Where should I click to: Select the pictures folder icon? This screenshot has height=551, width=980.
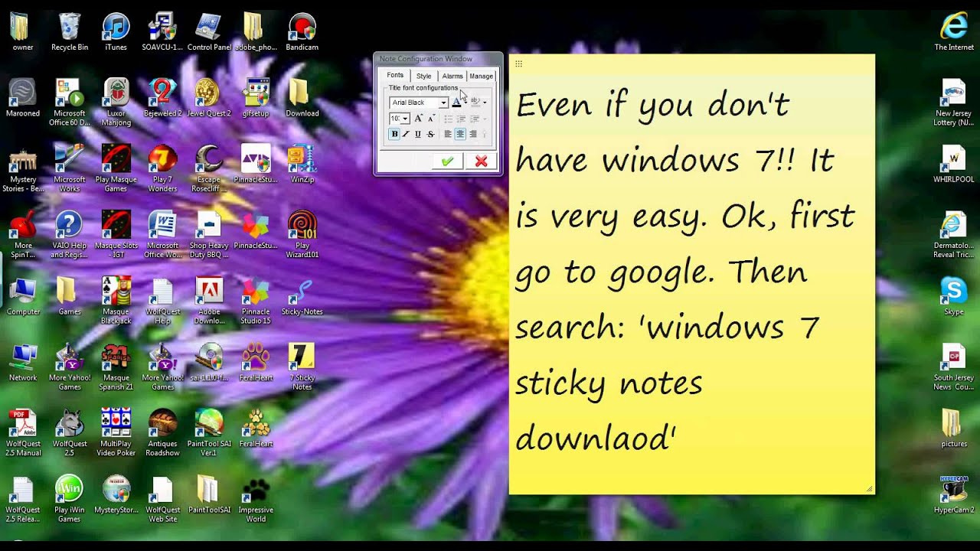click(954, 429)
